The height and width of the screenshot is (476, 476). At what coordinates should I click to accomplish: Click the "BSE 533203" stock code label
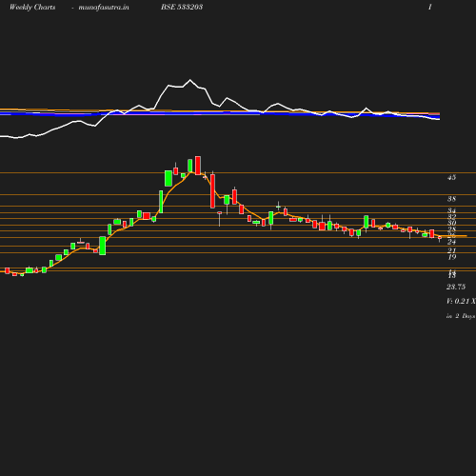[182, 7]
